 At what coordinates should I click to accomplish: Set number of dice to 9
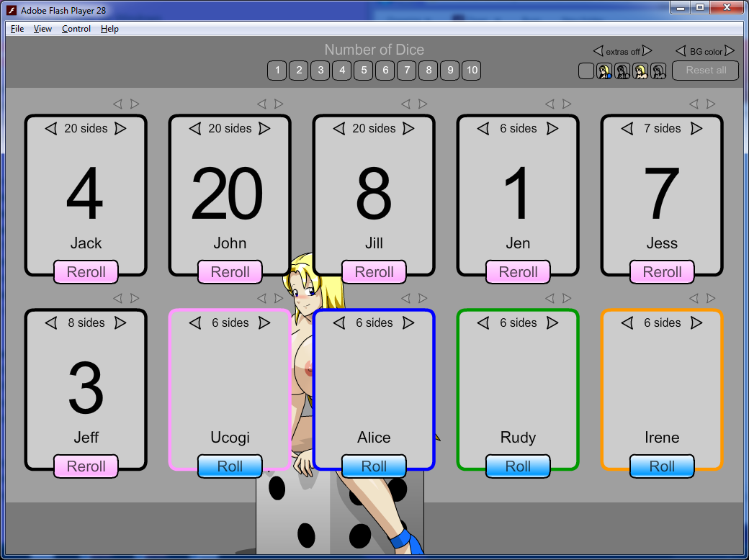pos(450,71)
